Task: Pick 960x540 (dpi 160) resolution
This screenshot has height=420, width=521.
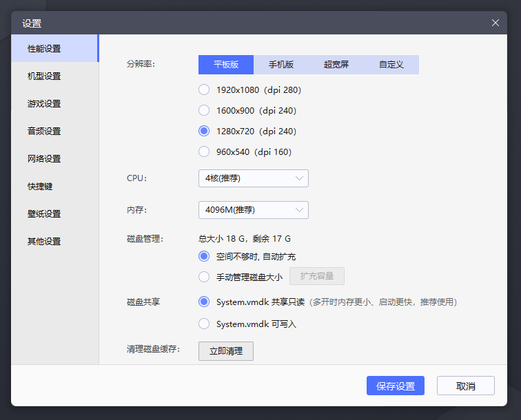Action: point(204,151)
